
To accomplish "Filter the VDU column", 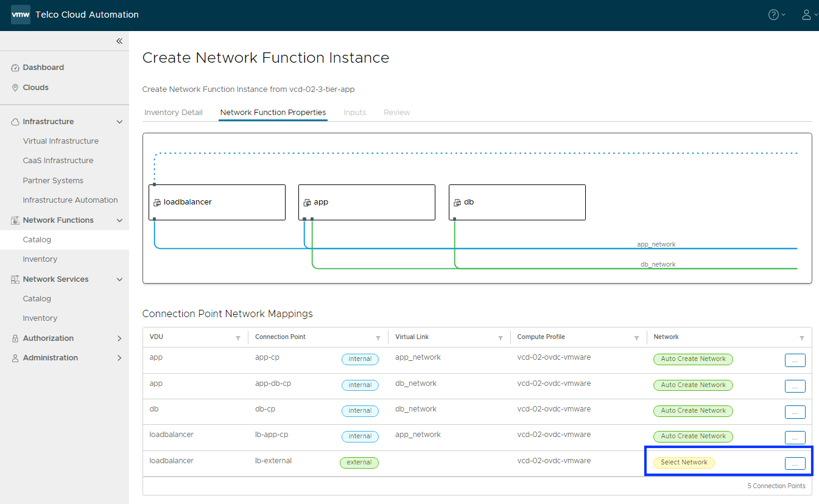I will click(238, 338).
